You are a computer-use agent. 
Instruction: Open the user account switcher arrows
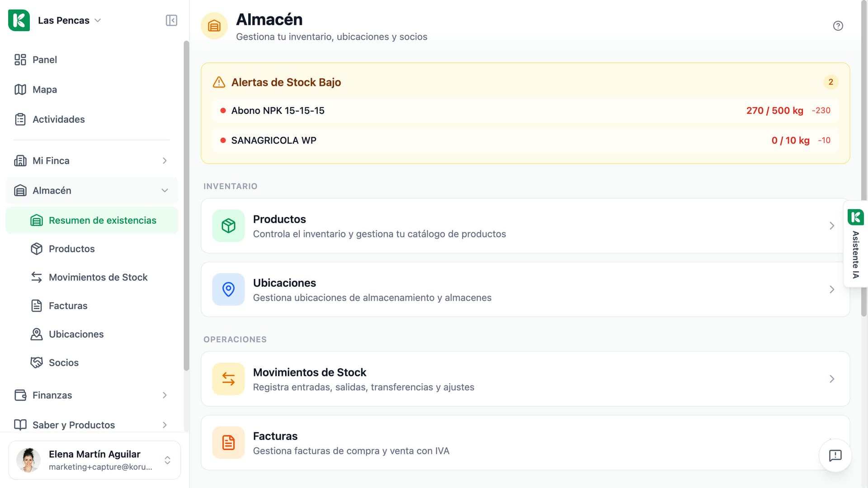167,460
